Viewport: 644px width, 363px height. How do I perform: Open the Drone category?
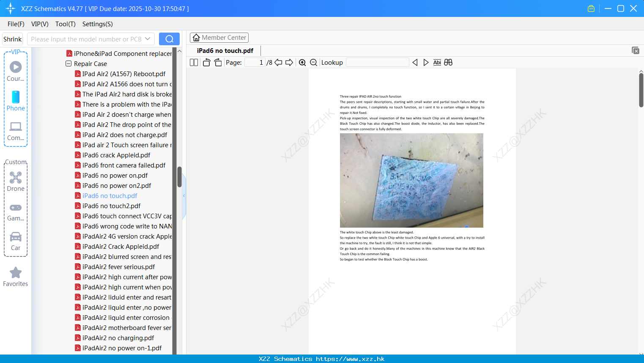pos(16,181)
